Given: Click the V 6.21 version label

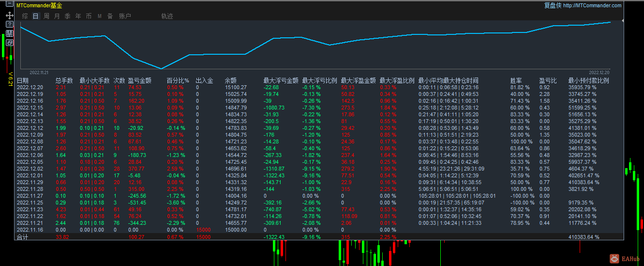Looking at the screenshot, I should click(x=10, y=79).
